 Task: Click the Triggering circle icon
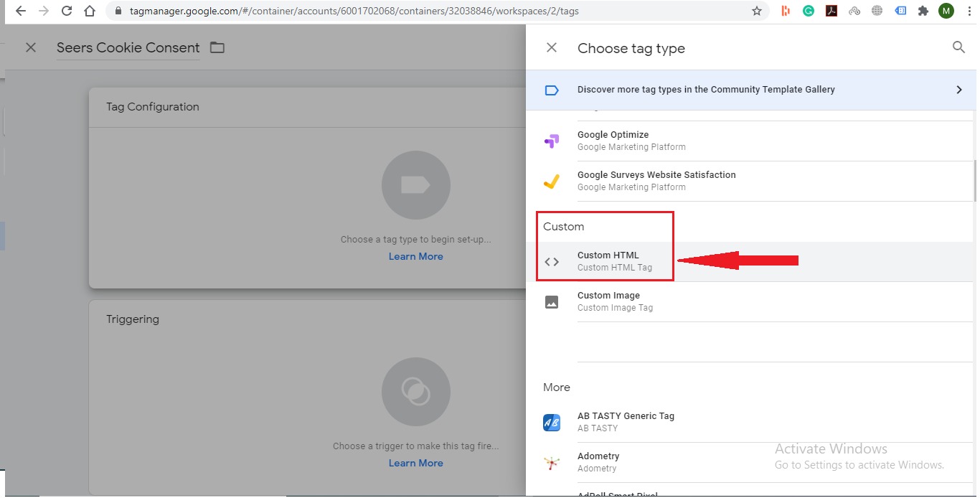pyautogui.click(x=416, y=392)
